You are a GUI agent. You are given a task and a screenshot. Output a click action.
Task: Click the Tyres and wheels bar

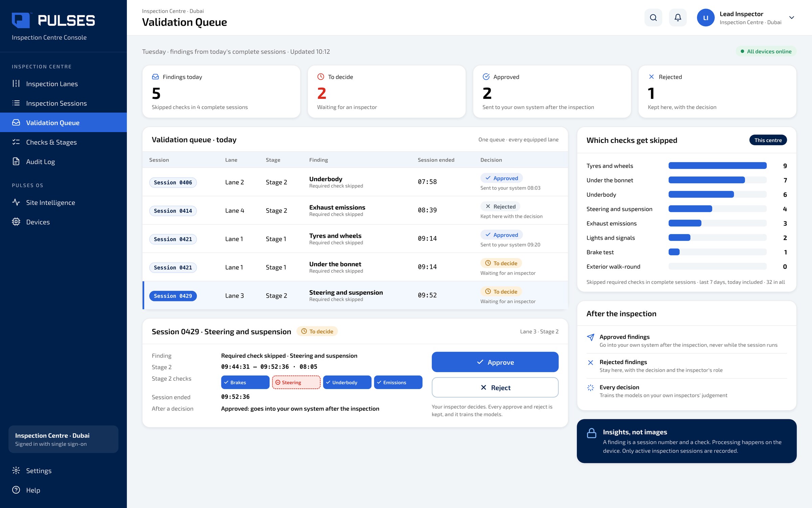(x=717, y=166)
